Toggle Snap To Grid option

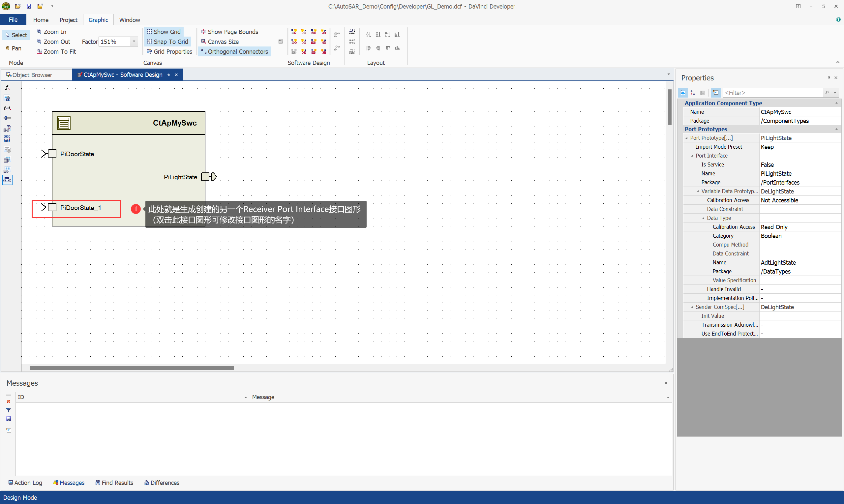pos(167,42)
